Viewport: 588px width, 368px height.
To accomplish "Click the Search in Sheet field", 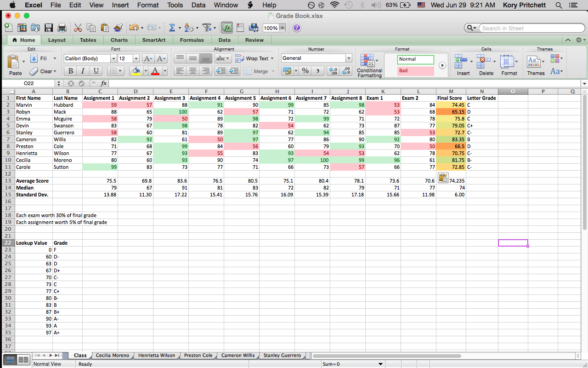I will click(524, 28).
